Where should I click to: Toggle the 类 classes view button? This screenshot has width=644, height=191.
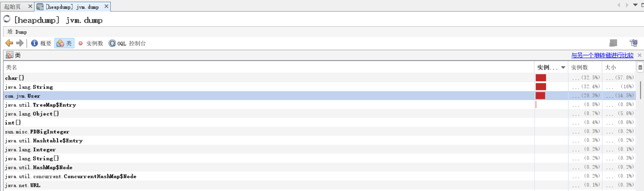click(x=64, y=43)
